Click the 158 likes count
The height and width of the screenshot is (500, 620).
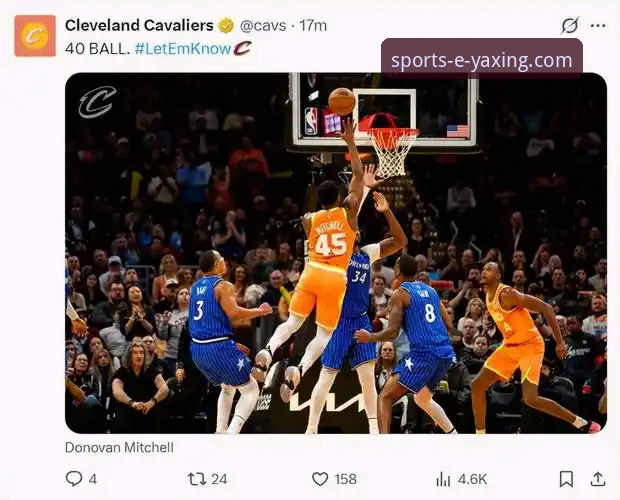345,479
